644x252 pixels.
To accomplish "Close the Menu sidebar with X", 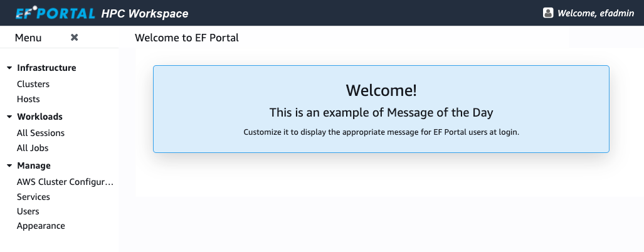I will [x=74, y=38].
